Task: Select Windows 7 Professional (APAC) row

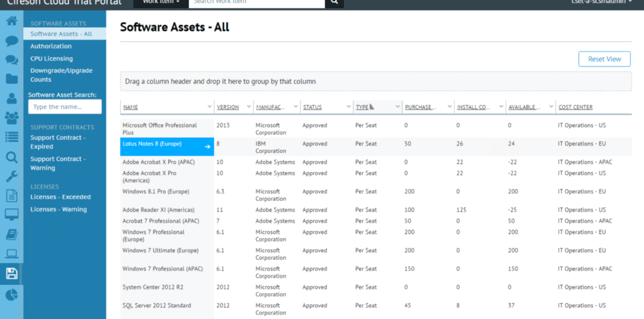Action: point(376,272)
